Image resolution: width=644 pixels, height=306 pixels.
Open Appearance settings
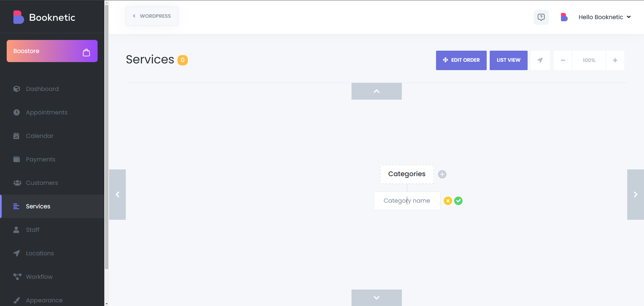44,300
